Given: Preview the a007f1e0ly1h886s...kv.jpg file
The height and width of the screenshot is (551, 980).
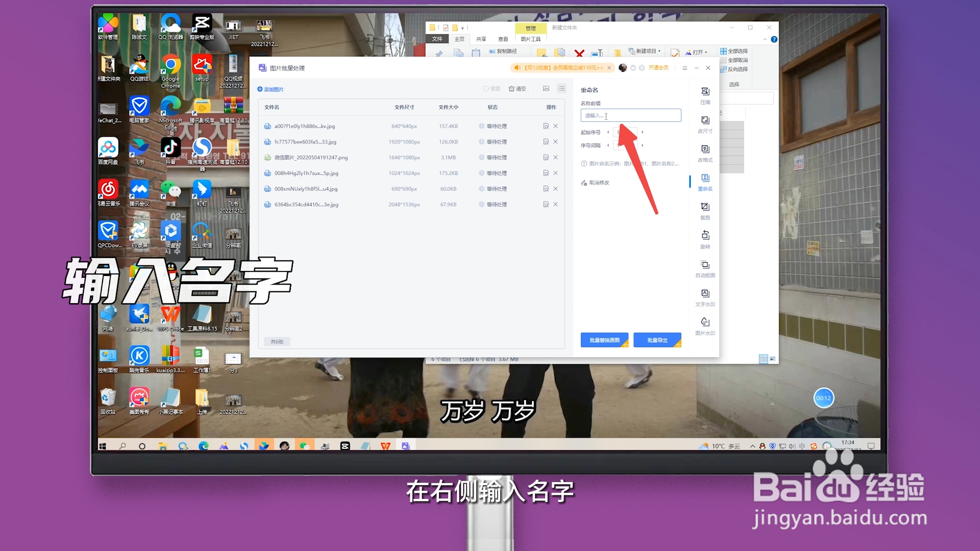Looking at the screenshot, I should pyautogui.click(x=546, y=126).
